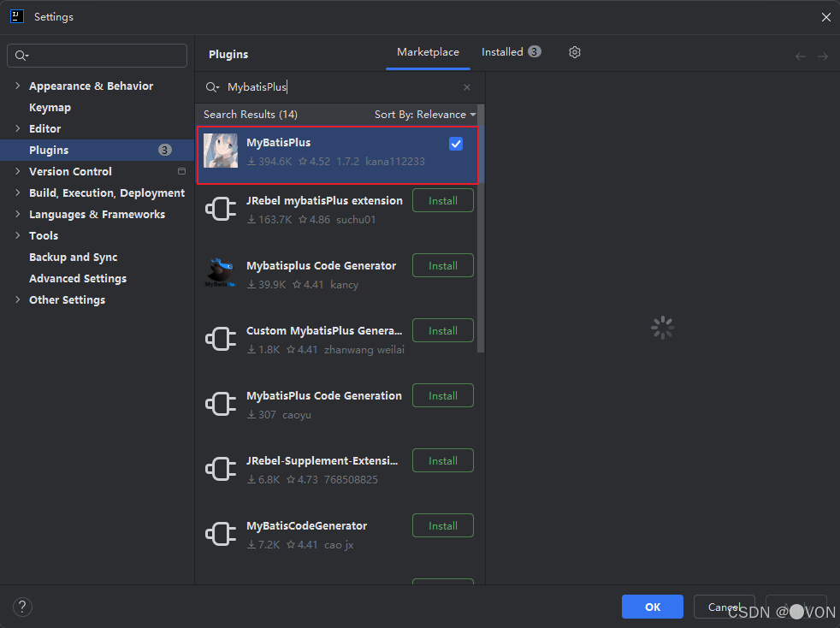
Task: Switch to the Installed tab
Action: click(511, 52)
